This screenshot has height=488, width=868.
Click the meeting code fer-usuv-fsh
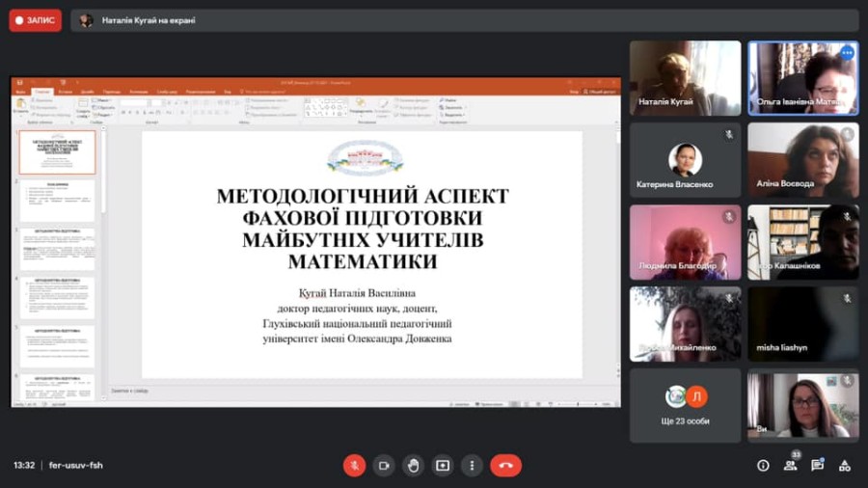[x=76, y=465]
